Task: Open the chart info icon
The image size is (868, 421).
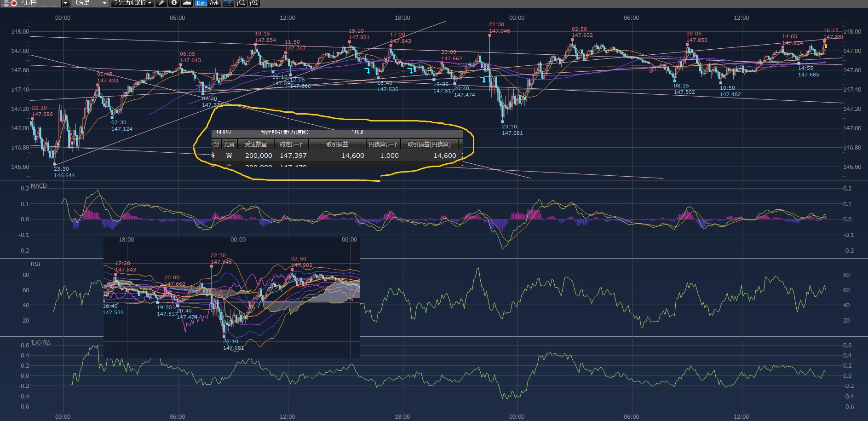Action: (174, 3)
